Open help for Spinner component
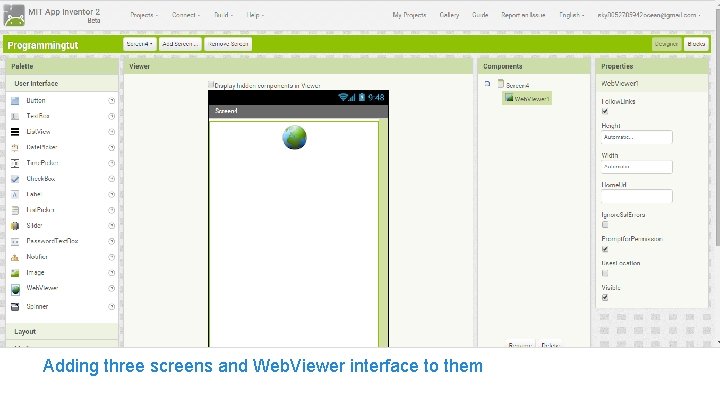The width and height of the screenshot is (720, 405). coord(111,306)
